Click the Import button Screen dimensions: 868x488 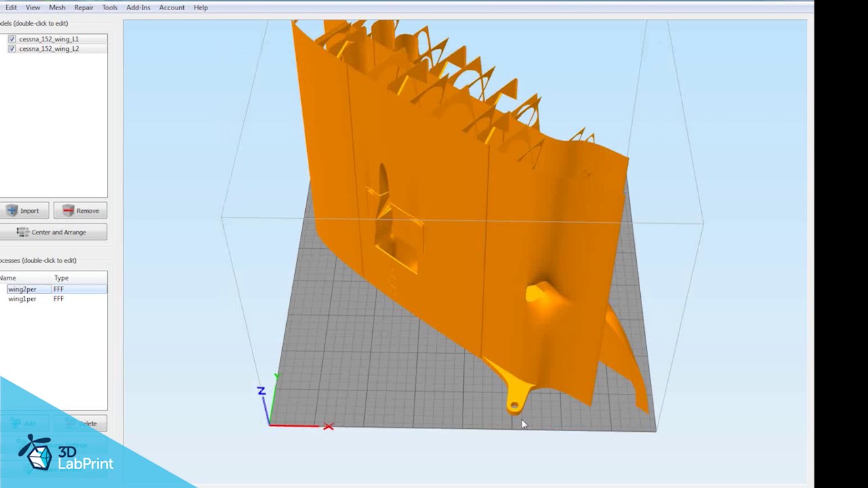pyautogui.click(x=24, y=211)
